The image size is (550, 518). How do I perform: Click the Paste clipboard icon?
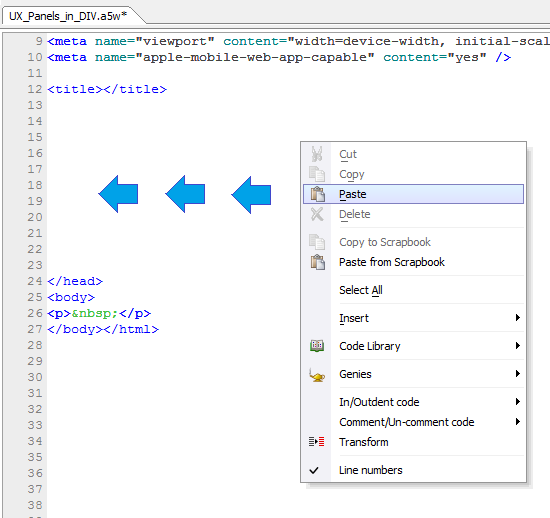317,194
